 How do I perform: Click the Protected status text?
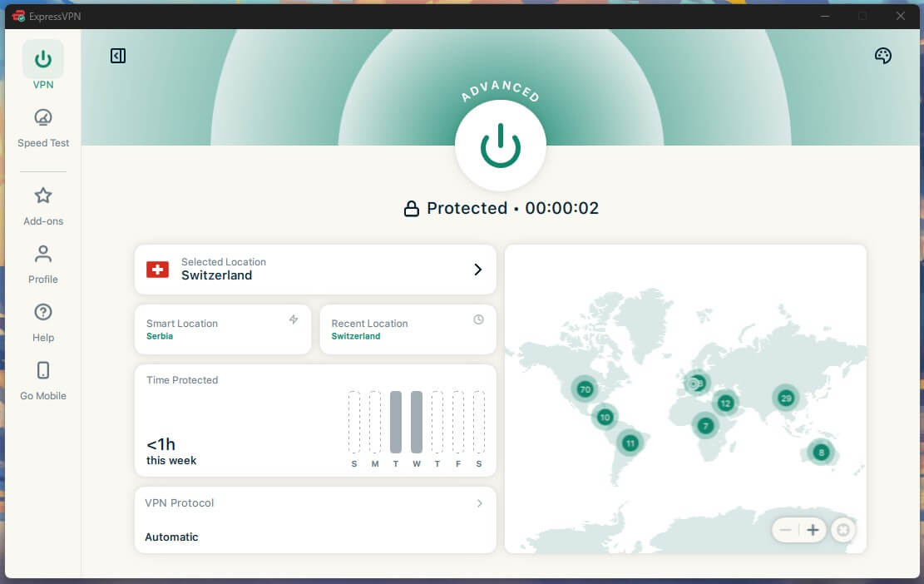467,208
